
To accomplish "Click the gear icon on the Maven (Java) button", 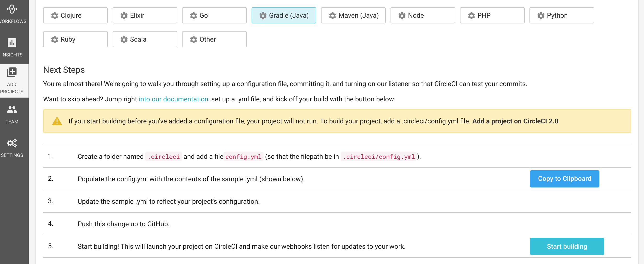I will coord(332,16).
